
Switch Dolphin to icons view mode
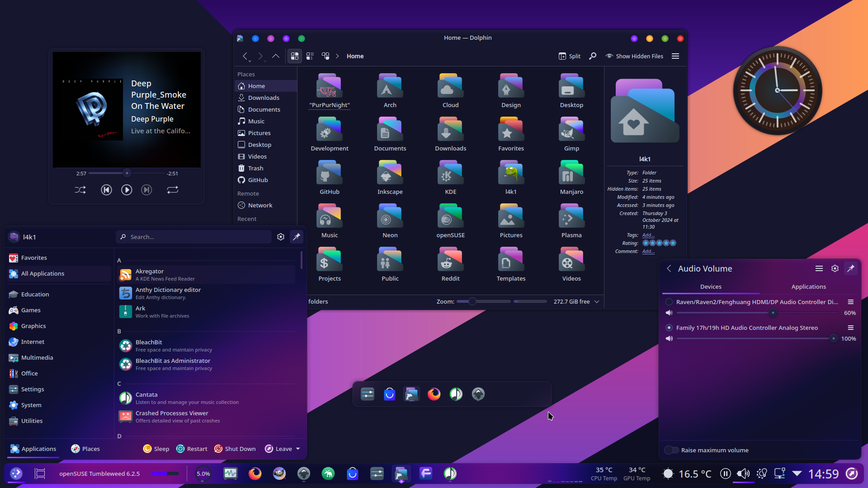click(295, 56)
